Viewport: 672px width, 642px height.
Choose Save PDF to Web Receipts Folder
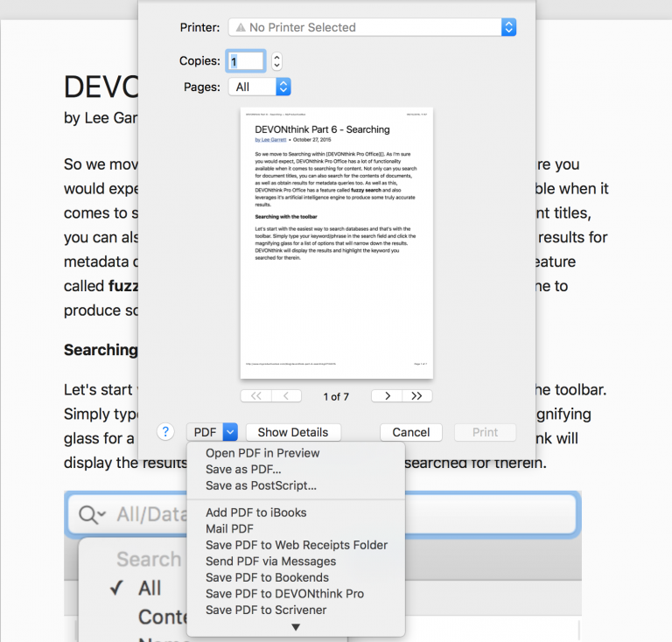[x=296, y=545]
